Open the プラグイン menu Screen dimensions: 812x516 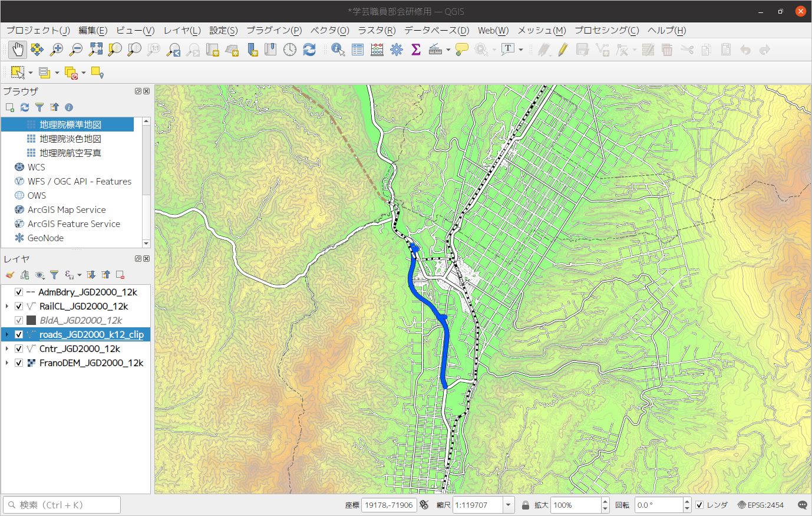274,30
